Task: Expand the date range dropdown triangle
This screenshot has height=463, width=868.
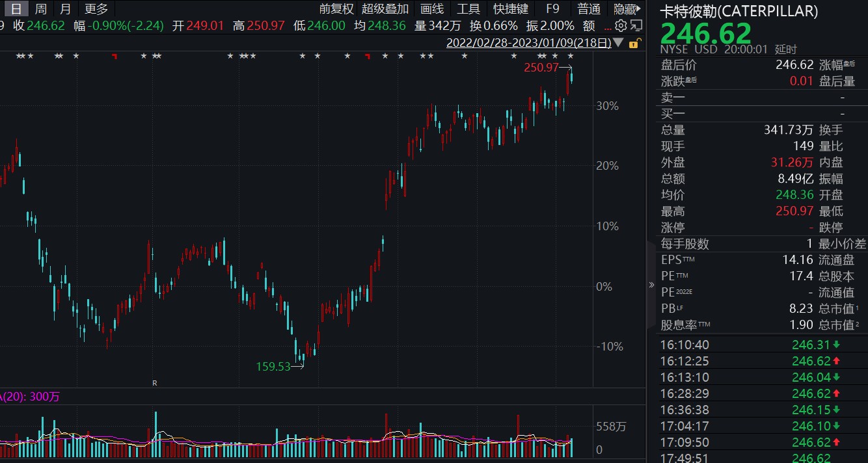Action: [619, 44]
